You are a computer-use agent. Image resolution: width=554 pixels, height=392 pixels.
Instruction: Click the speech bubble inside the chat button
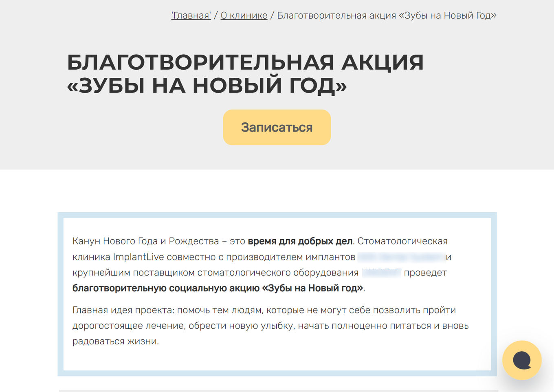coord(522,359)
